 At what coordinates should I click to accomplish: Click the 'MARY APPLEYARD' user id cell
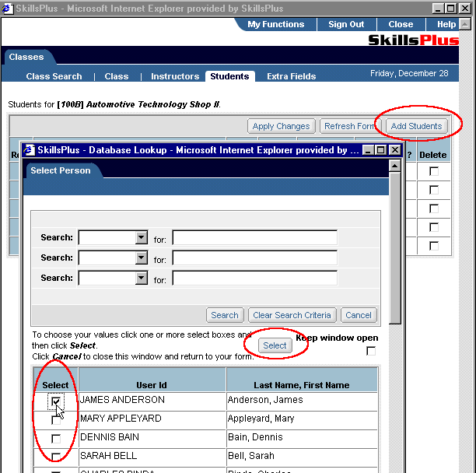(x=152, y=420)
